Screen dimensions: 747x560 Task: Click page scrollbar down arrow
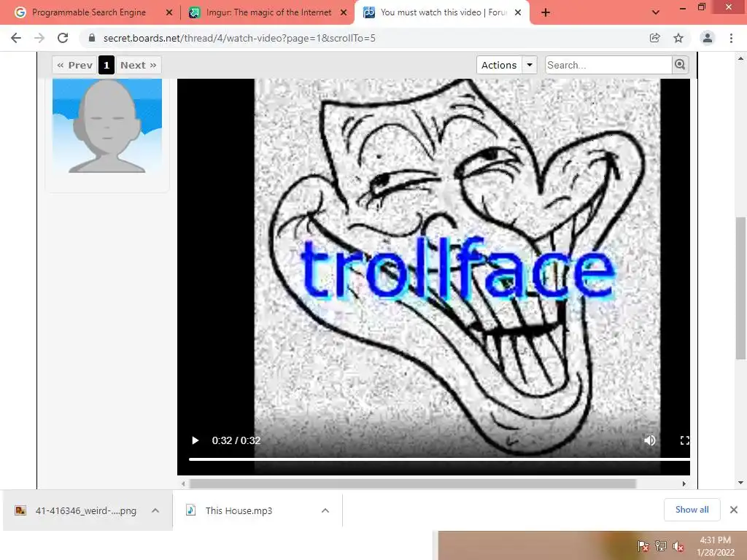click(x=740, y=483)
